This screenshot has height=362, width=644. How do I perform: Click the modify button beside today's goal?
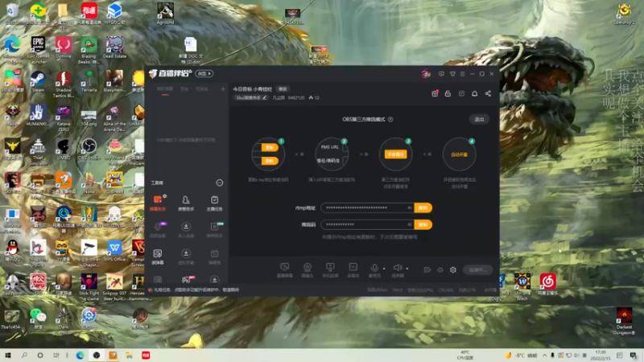coord(283,89)
